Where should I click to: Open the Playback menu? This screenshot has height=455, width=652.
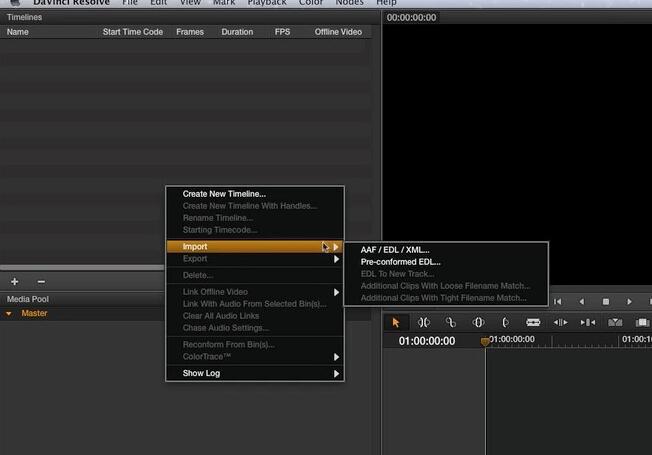[x=267, y=2]
